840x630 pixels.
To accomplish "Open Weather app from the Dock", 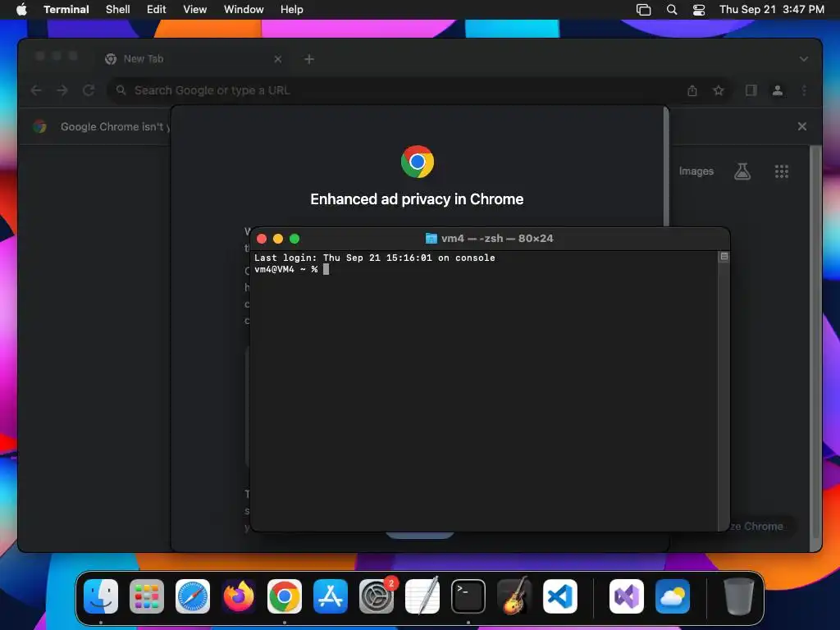I will point(673,596).
